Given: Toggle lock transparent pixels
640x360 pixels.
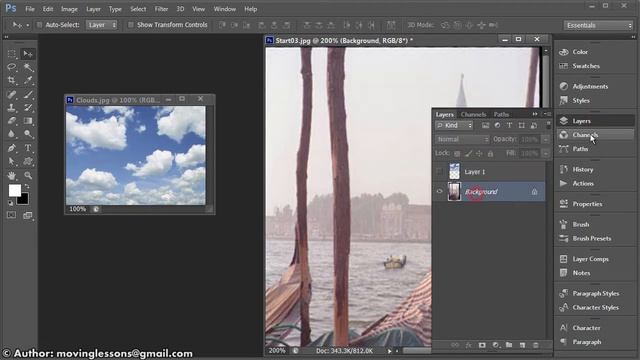Looking at the screenshot, I should click(x=457, y=153).
